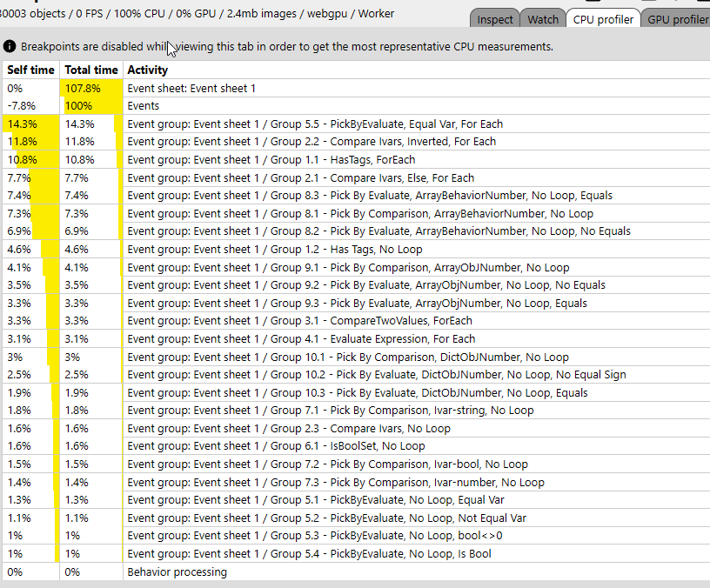Click Group 10.1 DictObjNumber row
Screen dimensions: 710x588
point(348,357)
